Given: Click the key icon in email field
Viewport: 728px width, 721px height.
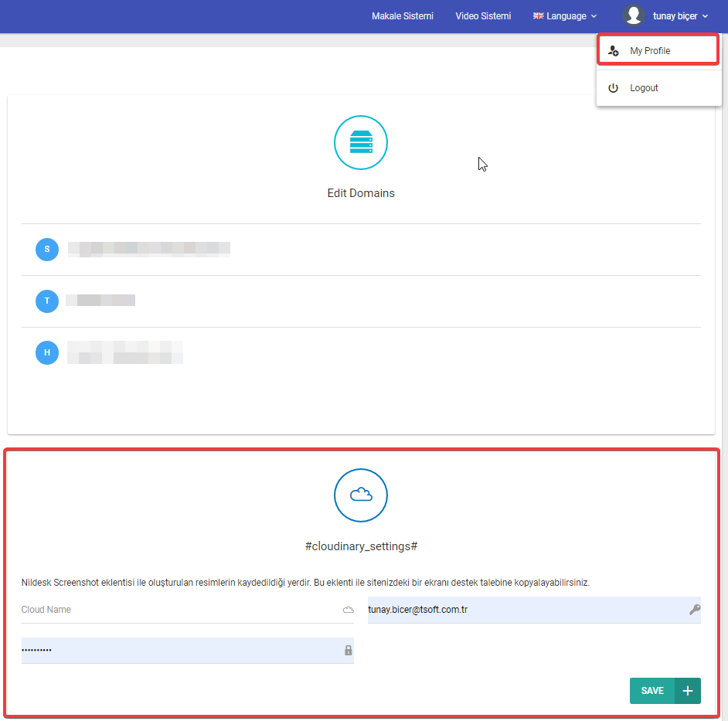Looking at the screenshot, I should 694,610.
